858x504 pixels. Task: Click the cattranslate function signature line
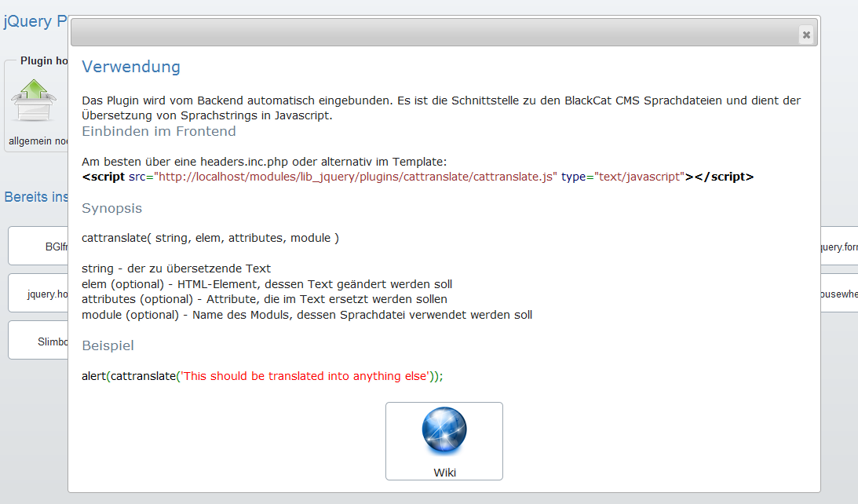click(210, 237)
